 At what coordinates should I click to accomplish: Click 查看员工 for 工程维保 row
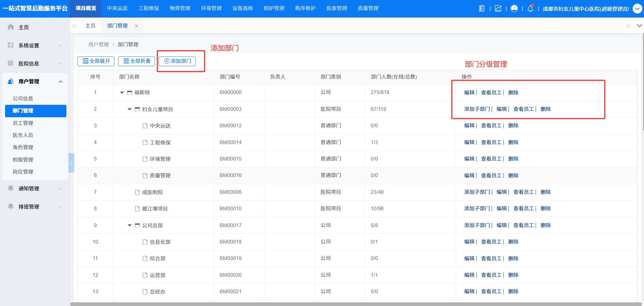pos(491,142)
